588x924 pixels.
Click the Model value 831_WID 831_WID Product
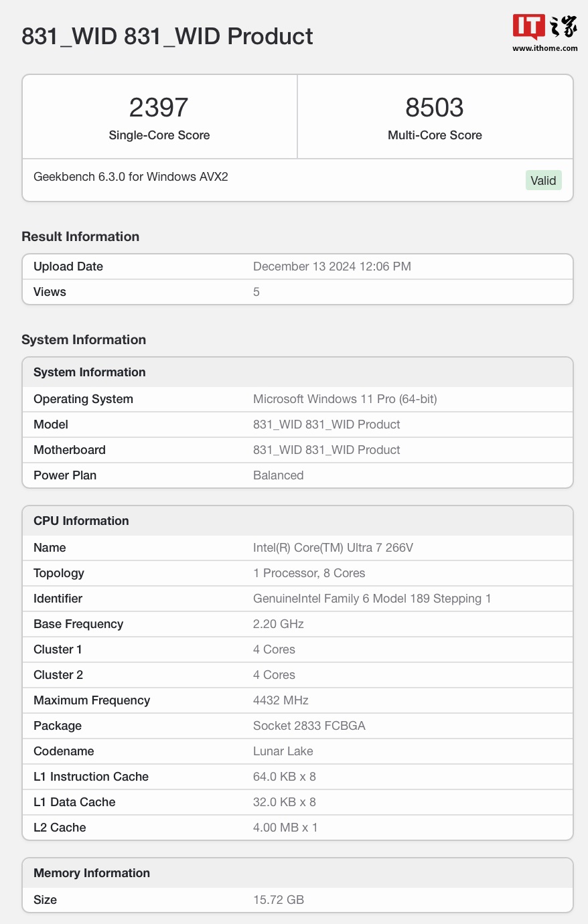[326, 425]
